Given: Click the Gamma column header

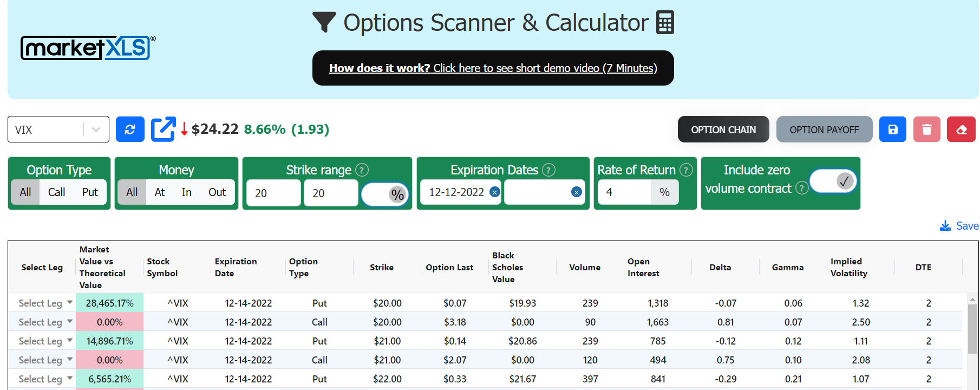Looking at the screenshot, I should (x=788, y=267).
